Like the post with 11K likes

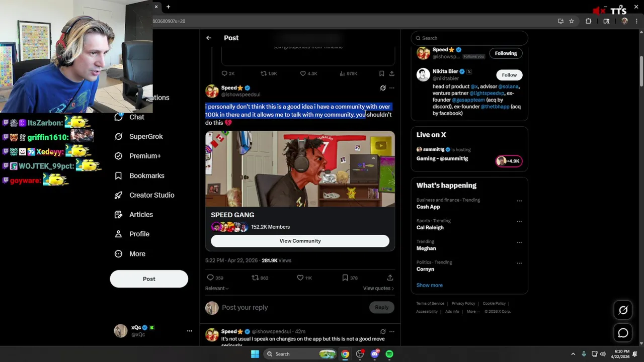tap(300, 278)
